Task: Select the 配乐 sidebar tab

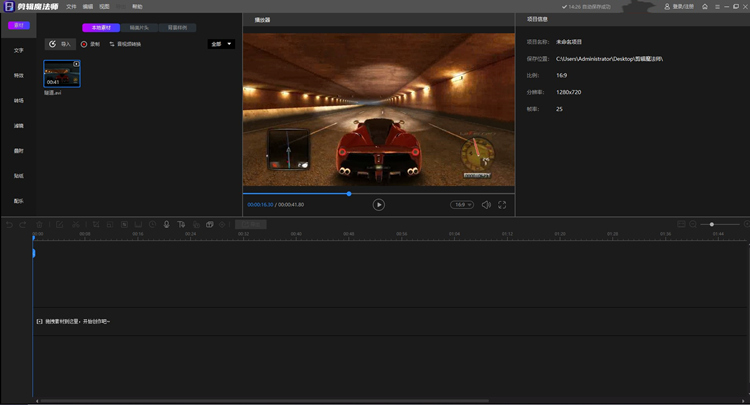Action: (19, 201)
